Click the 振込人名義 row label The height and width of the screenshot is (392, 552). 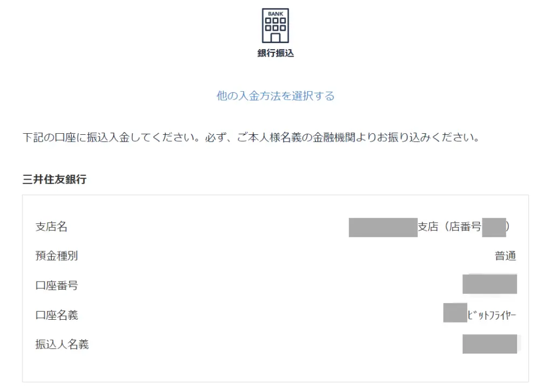[62, 344]
